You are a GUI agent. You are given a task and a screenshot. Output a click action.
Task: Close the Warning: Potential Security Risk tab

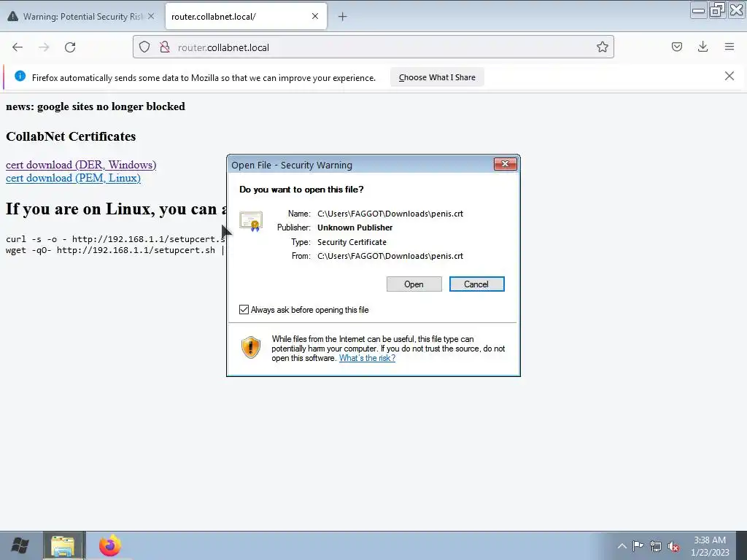pyautogui.click(x=151, y=16)
